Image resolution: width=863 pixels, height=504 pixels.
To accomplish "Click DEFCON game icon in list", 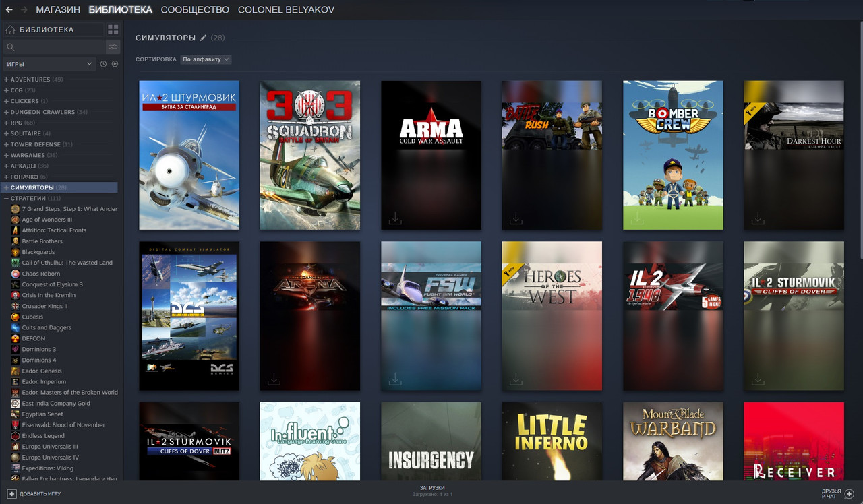I will click(x=16, y=338).
